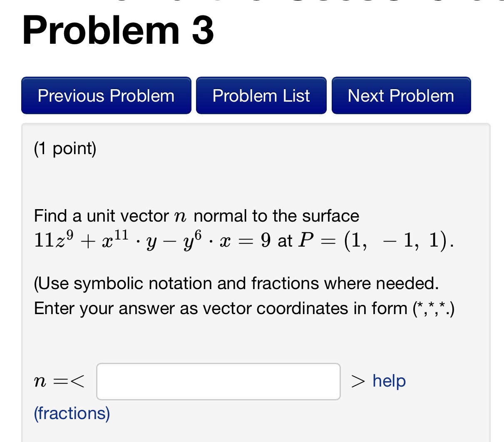Viewport: 504px width, 442px height.
Task: Click the (1 point) label
Action: click(64, 148)
